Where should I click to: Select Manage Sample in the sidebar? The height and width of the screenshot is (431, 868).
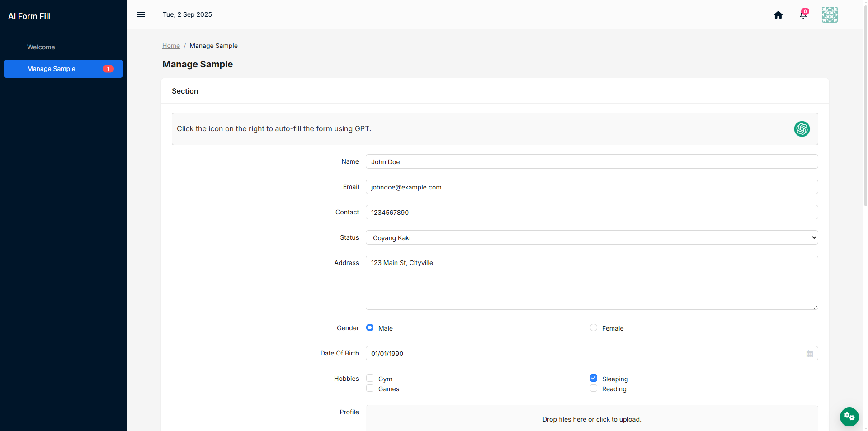(x=63, y=69)
